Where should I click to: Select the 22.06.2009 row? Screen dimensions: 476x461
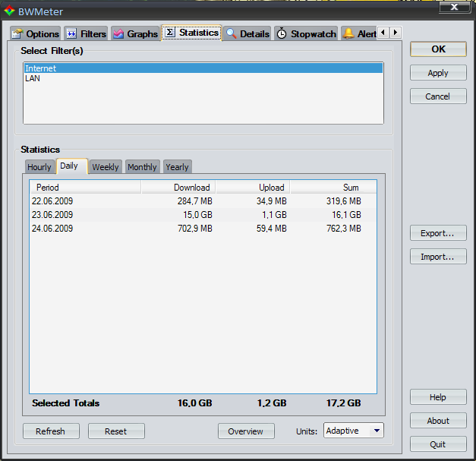pyautogui.click(x=203, y=201)
